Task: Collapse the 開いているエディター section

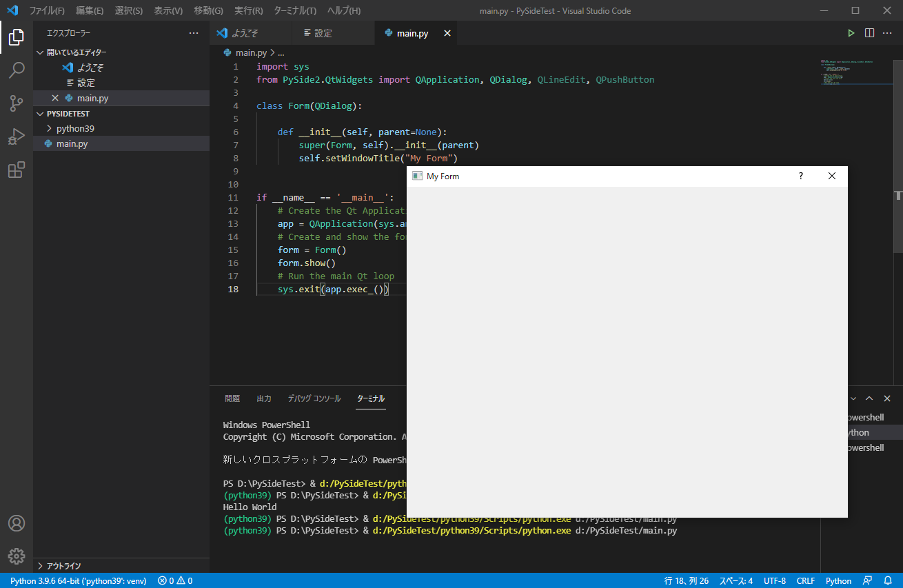Action: (76, 52)
